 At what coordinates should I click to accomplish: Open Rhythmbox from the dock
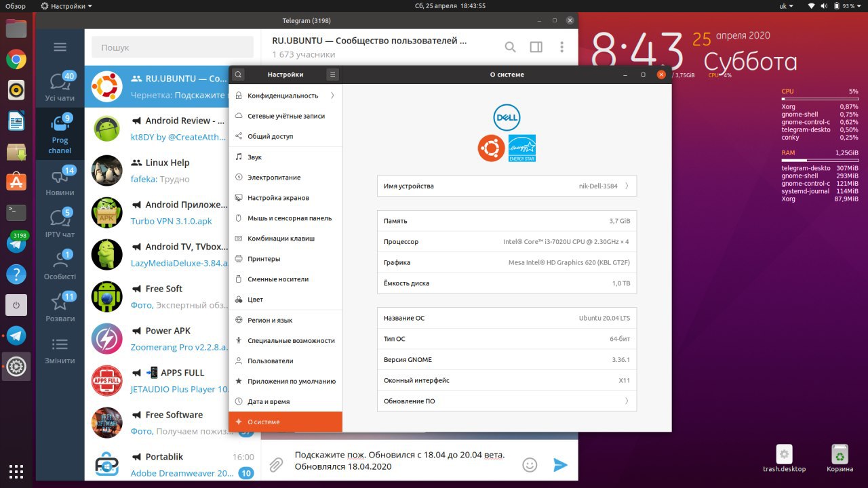pos(16,89)
